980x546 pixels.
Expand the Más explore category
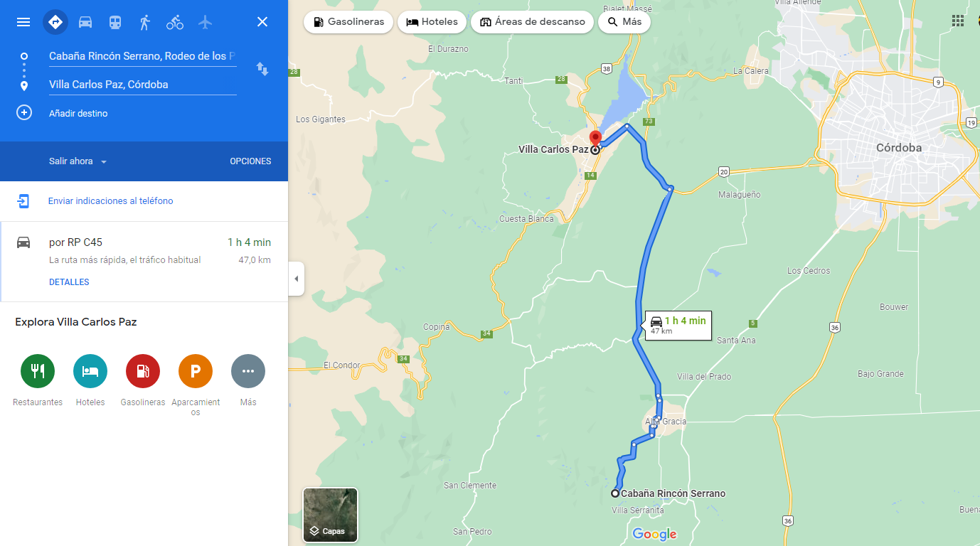click(248, 371)
